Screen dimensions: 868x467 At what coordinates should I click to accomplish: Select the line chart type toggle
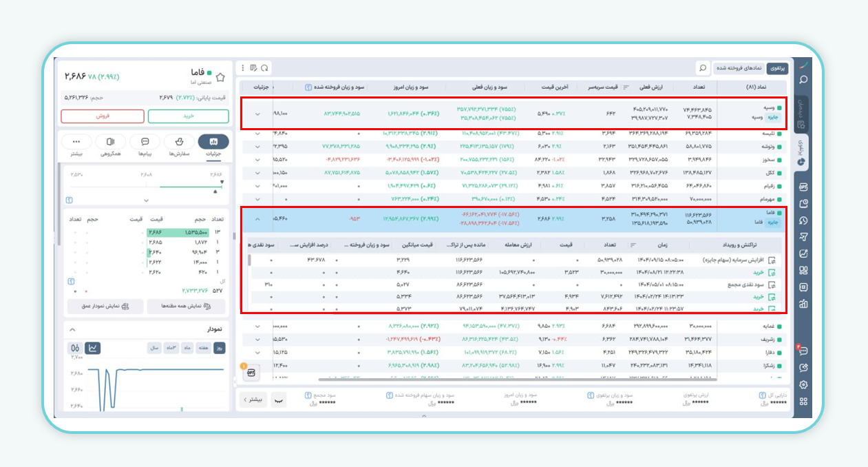coord(92,348)
